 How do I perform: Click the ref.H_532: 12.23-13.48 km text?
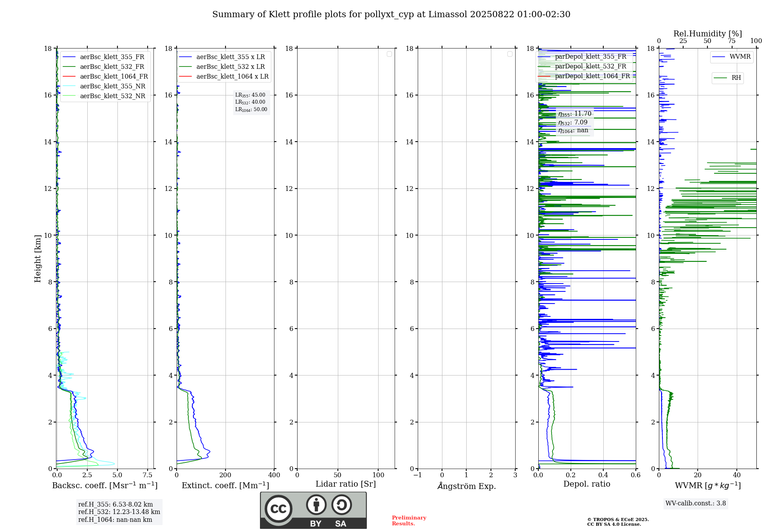(x=119, y=512)
